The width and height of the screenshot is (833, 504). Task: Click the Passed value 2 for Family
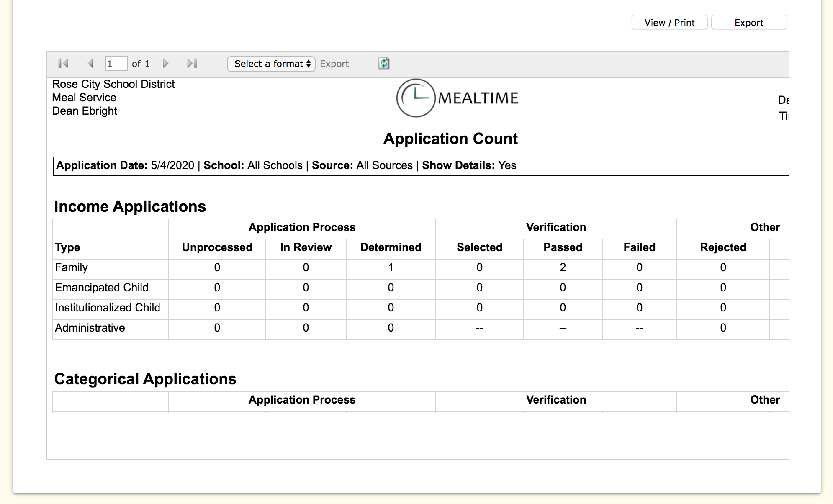[x=563, y=267]
